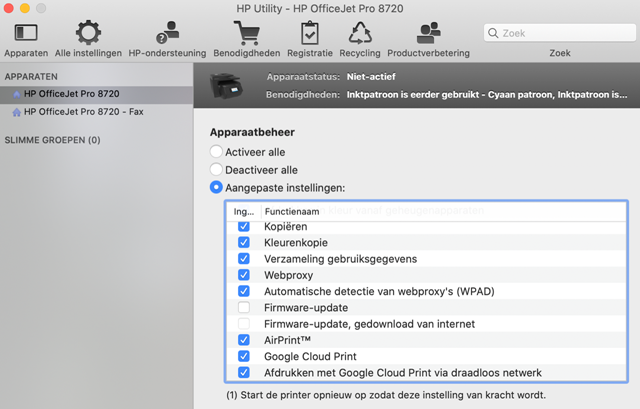The image size is (640, 409).
Task: Click the Niet-actief status text
Action: pyautogui.click(x=371, y=77)
